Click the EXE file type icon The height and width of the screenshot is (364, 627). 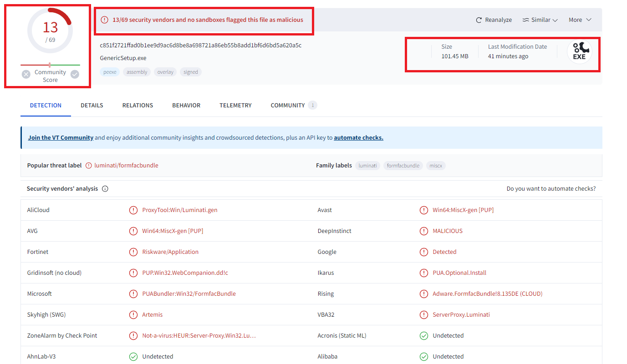pyautogui.click(x=579, y=51)
